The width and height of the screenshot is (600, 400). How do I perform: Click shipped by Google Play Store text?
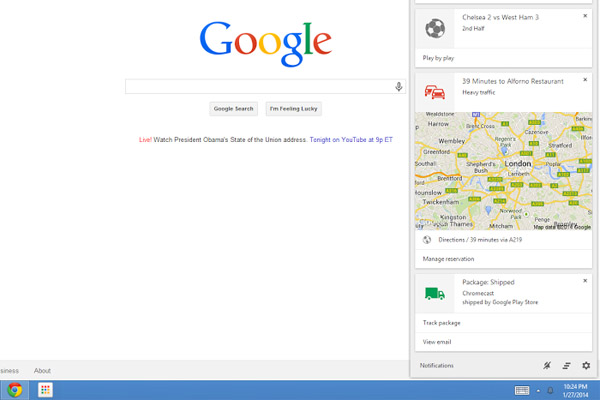tap(500, 302)
